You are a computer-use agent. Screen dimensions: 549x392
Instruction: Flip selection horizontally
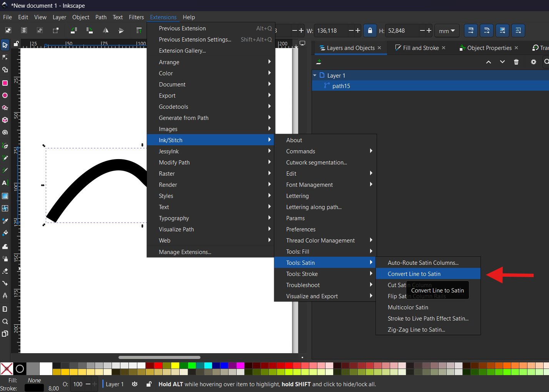click(x=105, y=30)
